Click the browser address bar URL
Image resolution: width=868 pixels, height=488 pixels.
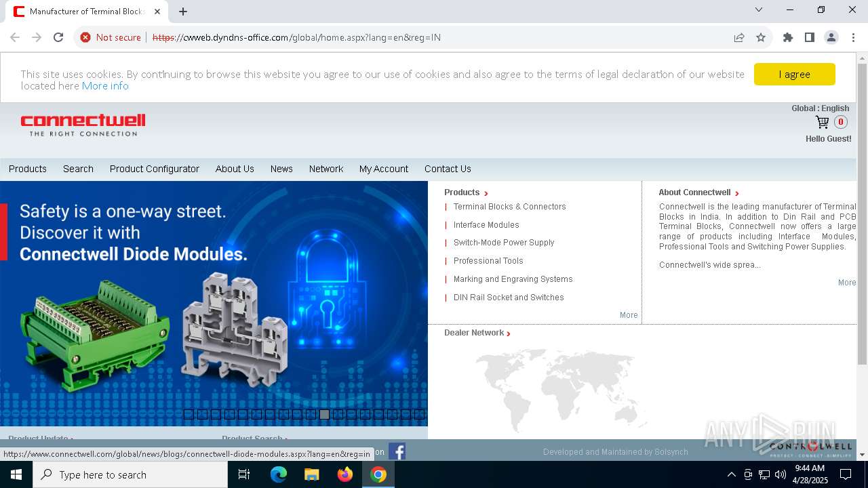[x=297, y=37]
